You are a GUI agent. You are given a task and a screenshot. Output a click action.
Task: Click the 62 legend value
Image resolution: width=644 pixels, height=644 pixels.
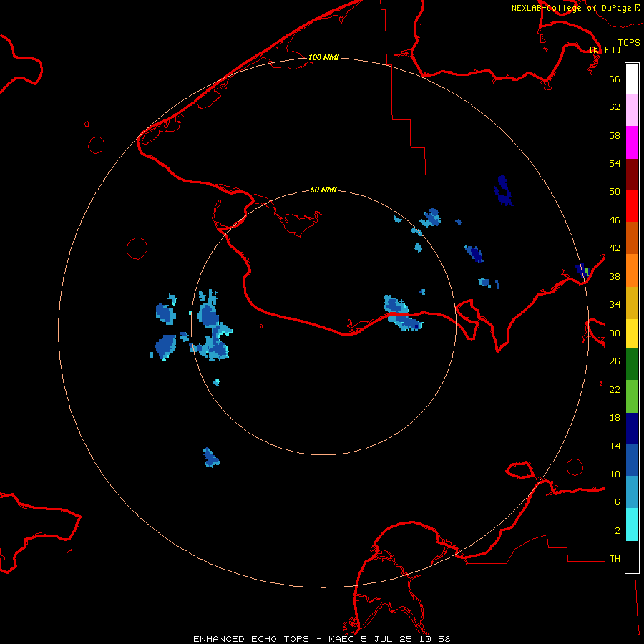pyautogui.click(x=615, y=107)
